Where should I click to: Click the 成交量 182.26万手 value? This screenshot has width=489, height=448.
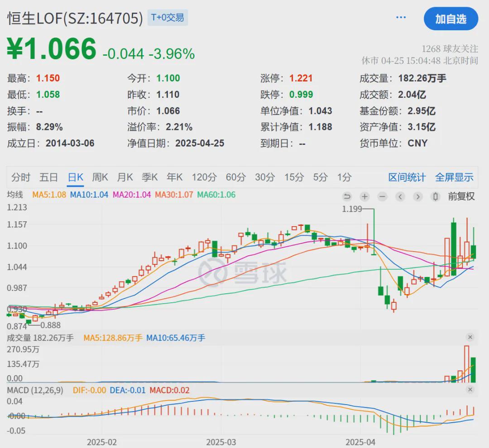pyautogui.click(x=422, y=78)
